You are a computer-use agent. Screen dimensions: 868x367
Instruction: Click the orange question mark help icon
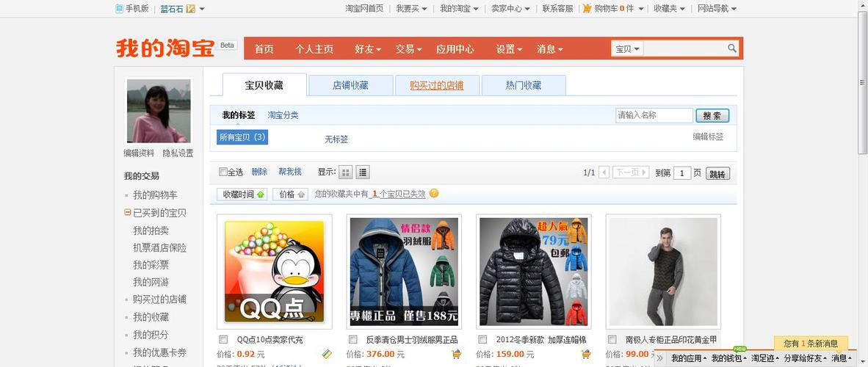click(x=434, y=193)
